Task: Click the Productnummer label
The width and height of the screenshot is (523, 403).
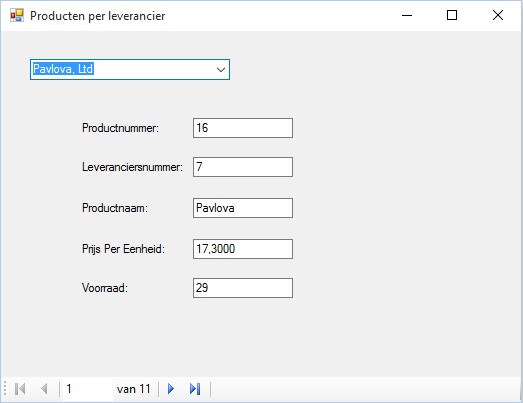Action: coord(120,128)
